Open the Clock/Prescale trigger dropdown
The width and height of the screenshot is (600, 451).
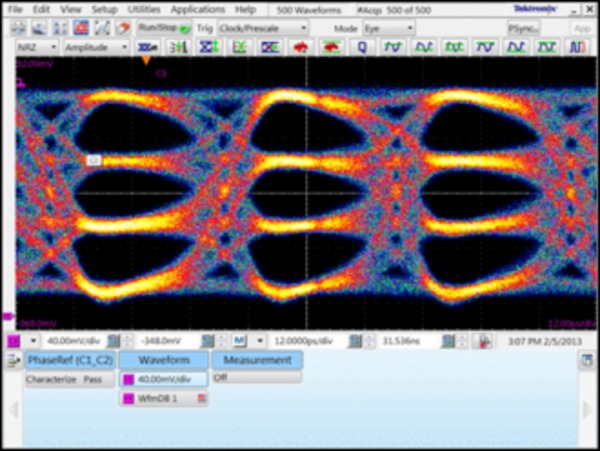[x=263, y=28]
